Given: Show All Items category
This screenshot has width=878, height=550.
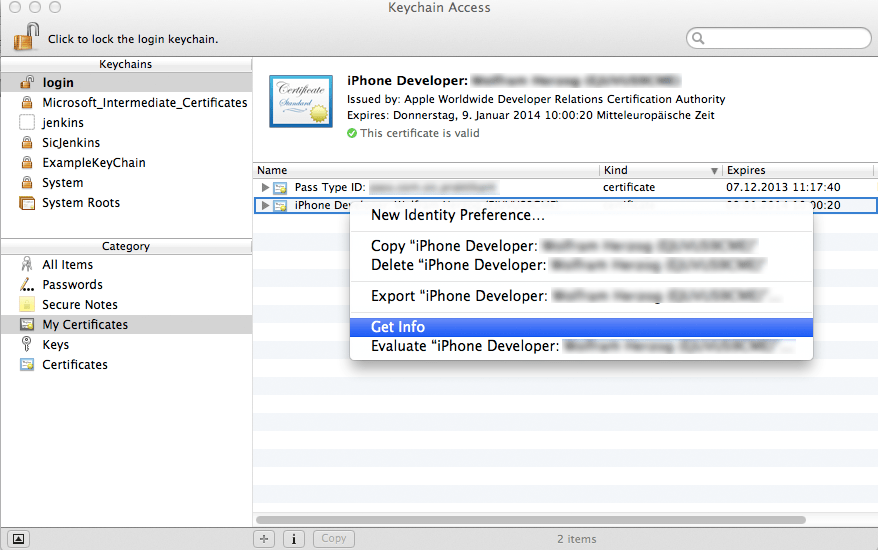Looking at the screenshot, I should click(126, 264).
